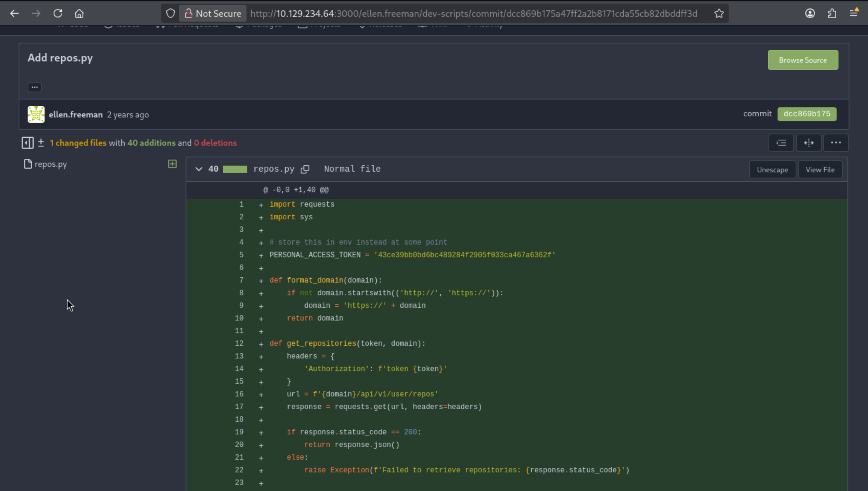The image size is (868, 491).
Task: Bookmark this page with star icon
Action: (719, 14)
